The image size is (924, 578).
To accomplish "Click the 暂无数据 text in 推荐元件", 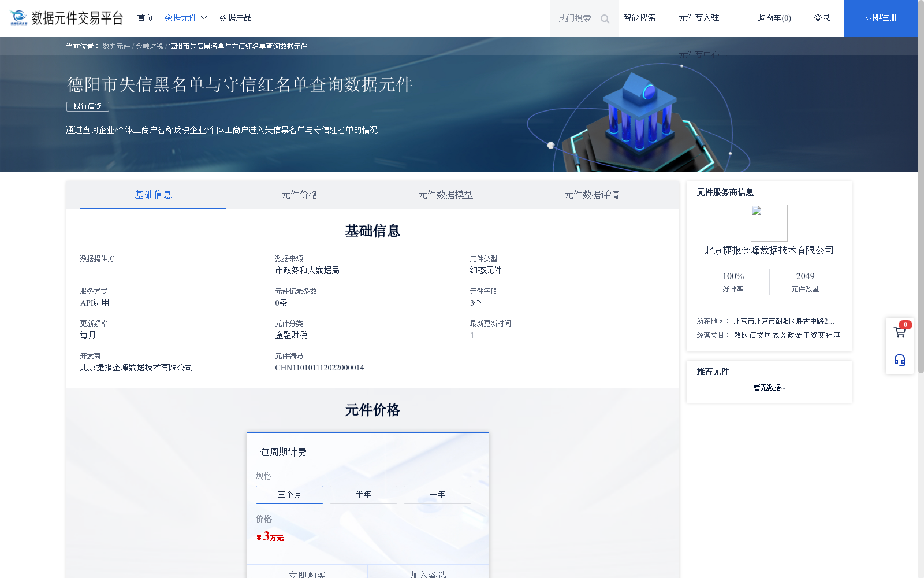I will [769, 388].
